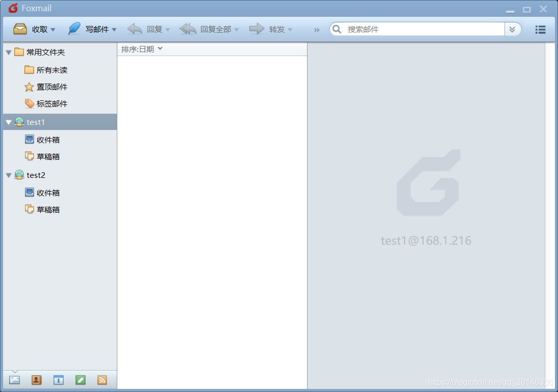Screen dimensions: 558x392
Task: Show more toolbar buttons with the double-chevron
Action: 317,30
